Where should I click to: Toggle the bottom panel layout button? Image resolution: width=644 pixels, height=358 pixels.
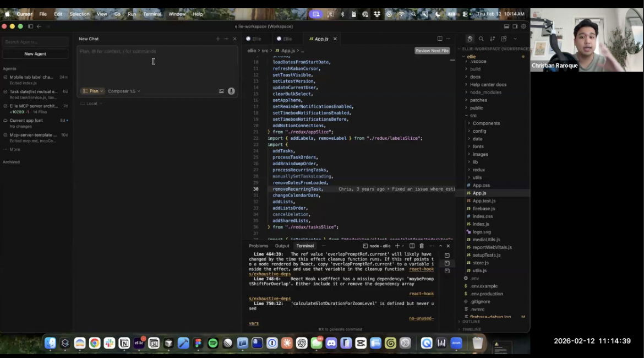[x=506, y=26]
